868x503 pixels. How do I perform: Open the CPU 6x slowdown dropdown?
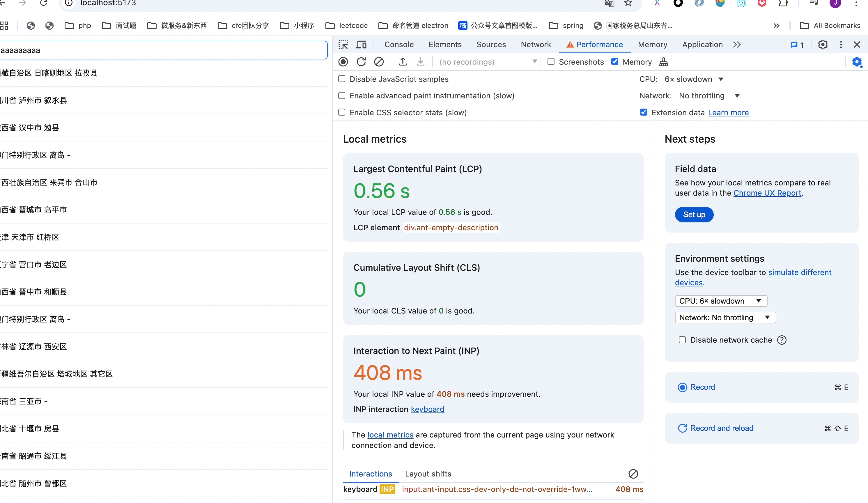pos(693,79)
